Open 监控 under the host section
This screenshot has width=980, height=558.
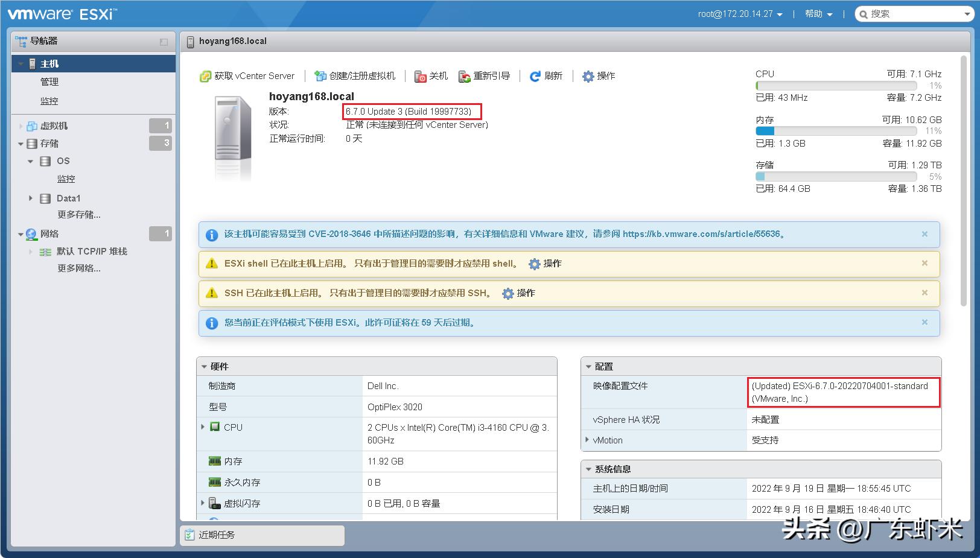(49, 101)
